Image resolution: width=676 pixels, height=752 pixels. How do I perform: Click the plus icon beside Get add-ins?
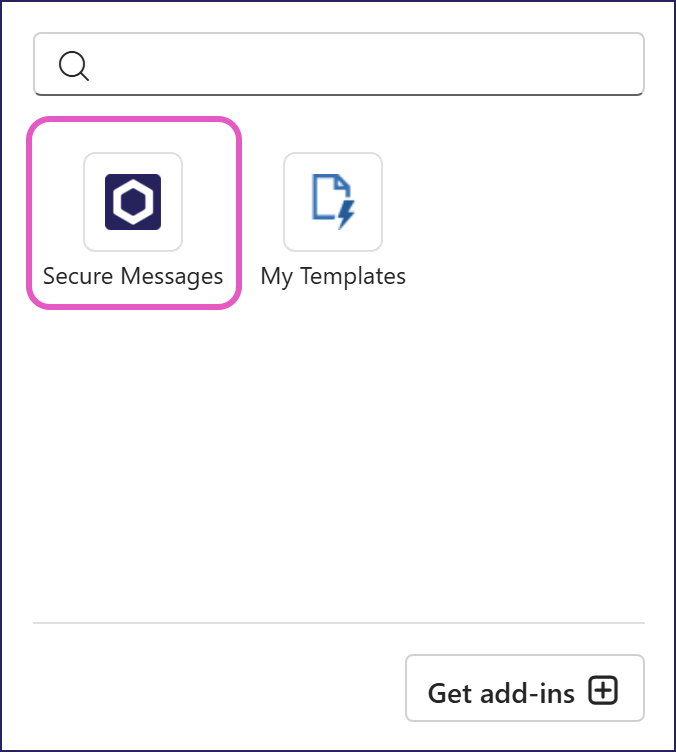pyautogui.click(x=603, y=690)
